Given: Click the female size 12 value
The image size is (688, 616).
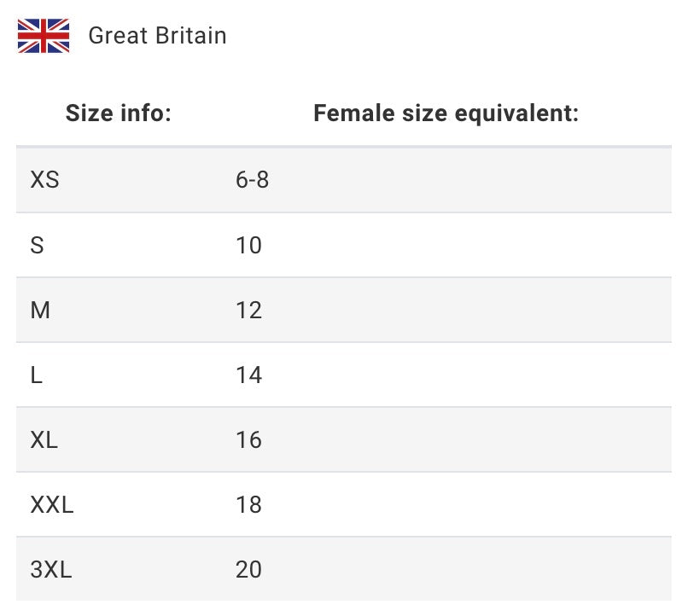Looking at the screenshot, I should coord(248,311).
